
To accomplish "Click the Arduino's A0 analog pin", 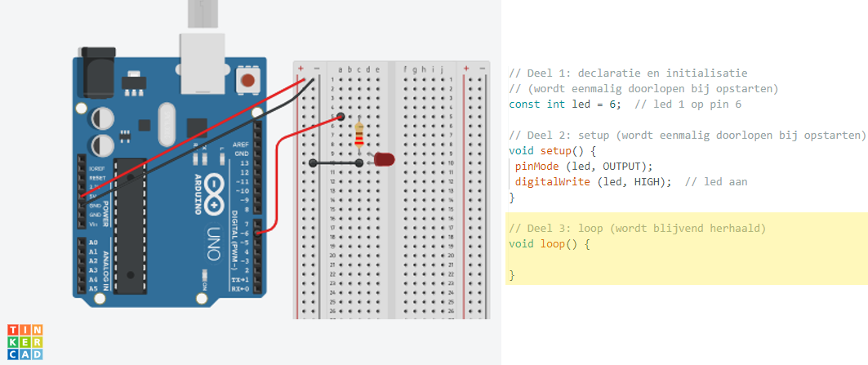I will [x=92, y=243].
